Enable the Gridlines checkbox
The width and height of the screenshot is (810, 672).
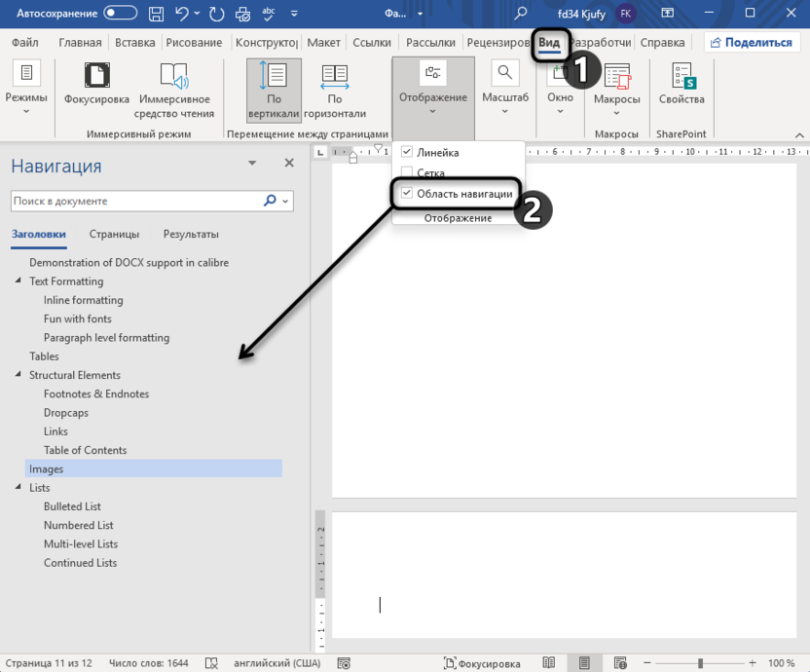407,172
